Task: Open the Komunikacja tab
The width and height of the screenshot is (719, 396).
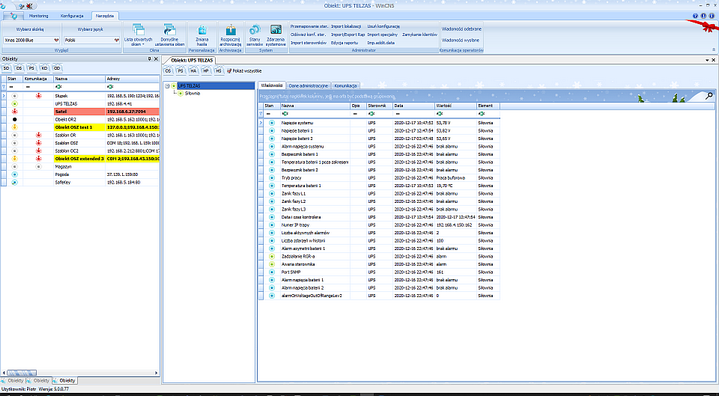Action: click(345, 86)
